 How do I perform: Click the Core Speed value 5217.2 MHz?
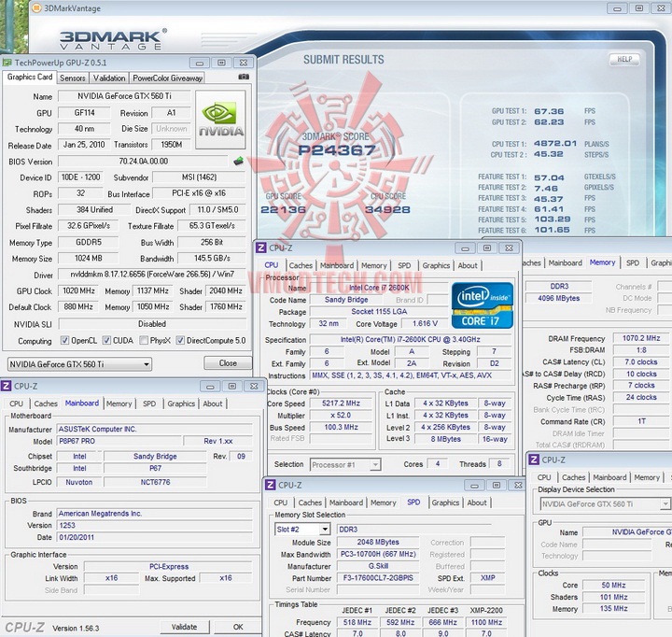point(342,403)
